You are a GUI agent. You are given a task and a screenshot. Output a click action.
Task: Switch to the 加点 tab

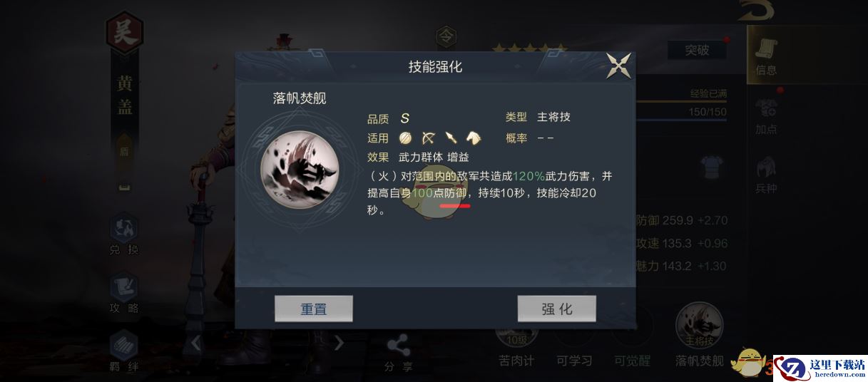pos(767,116)
